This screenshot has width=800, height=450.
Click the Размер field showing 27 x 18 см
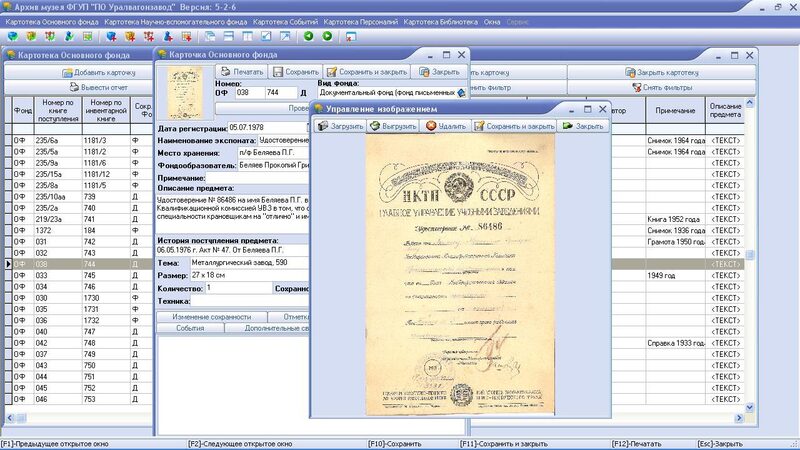(249, 275)
